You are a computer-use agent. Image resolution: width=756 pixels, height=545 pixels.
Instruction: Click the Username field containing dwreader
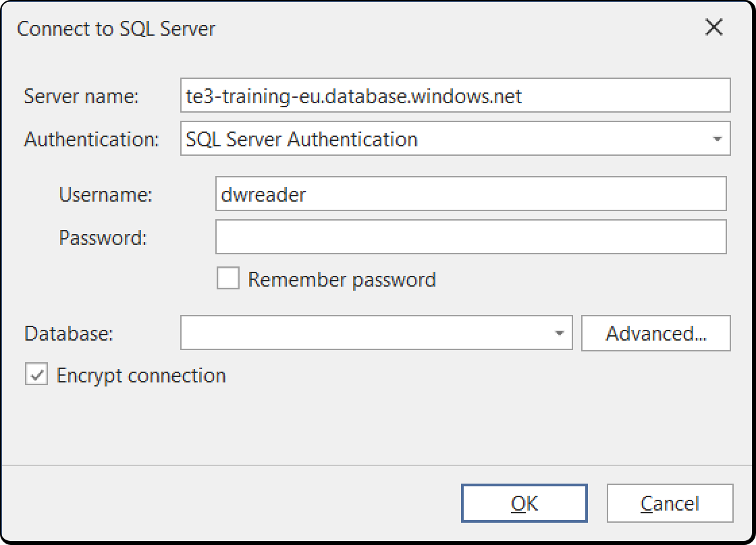(470, 194)
